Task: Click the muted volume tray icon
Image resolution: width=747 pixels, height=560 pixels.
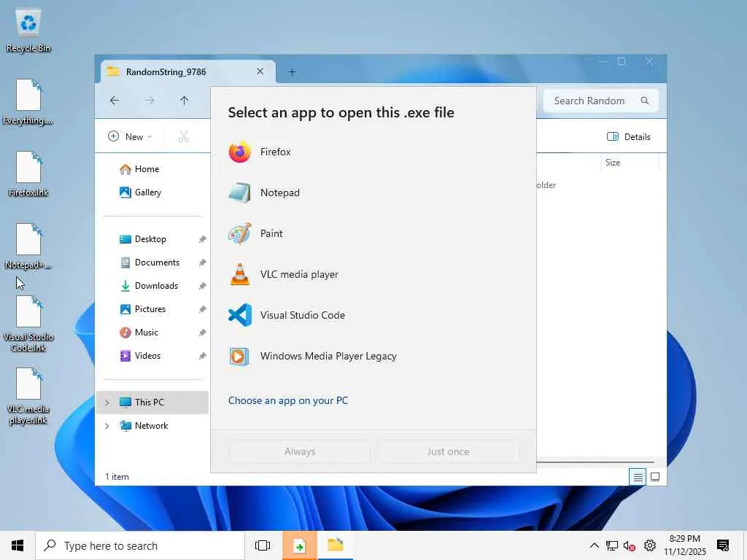Action: [630, 545]
